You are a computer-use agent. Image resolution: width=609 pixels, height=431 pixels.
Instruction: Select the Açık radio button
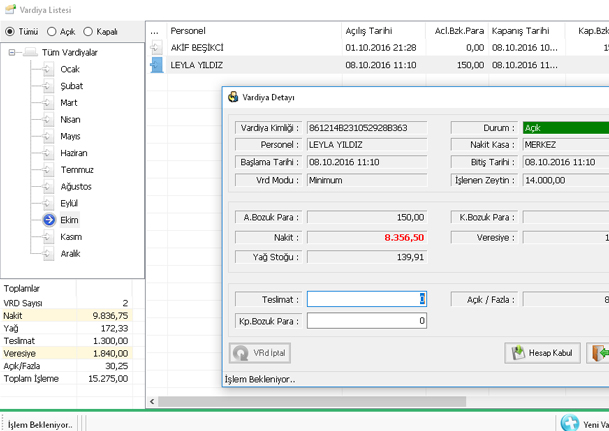coord(52,31)
